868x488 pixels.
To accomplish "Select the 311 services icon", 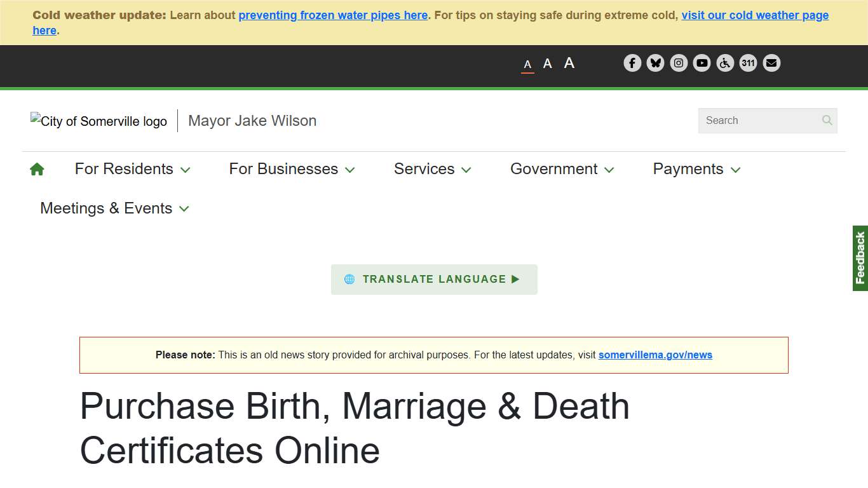I will [x=748, y=63].
